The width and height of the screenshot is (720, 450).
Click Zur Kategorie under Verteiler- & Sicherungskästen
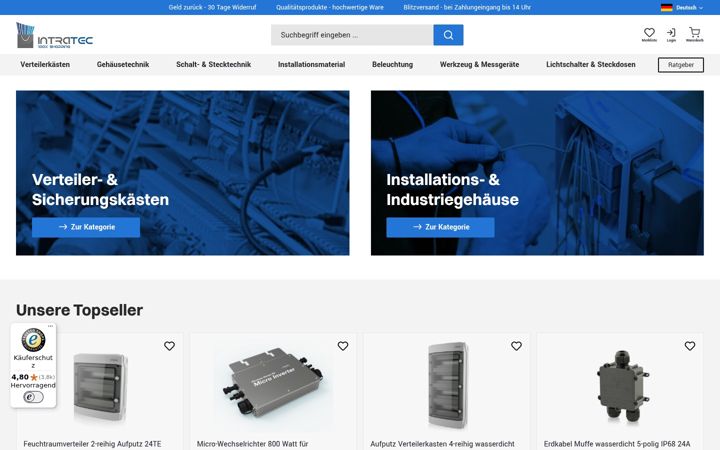pyautogui.click(x=86, y=227)
